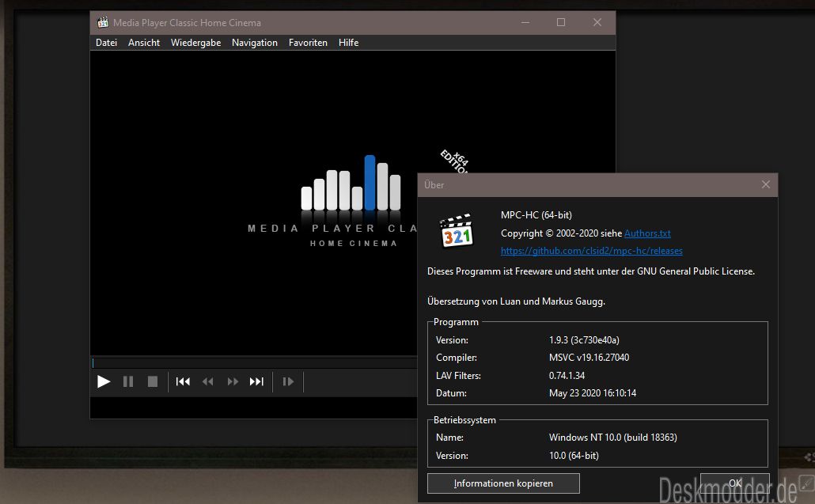The height and width of the screenshot is (504, 815).
Task: Confirm the Über dialog with OK
Action: click(734, 483)
